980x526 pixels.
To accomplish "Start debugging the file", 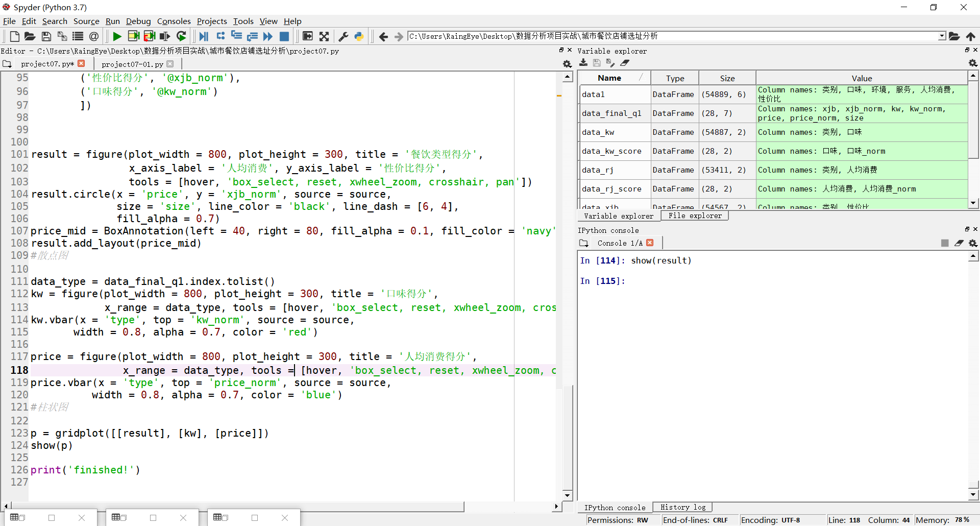I will pyautogui.click(x=204, y=36).
